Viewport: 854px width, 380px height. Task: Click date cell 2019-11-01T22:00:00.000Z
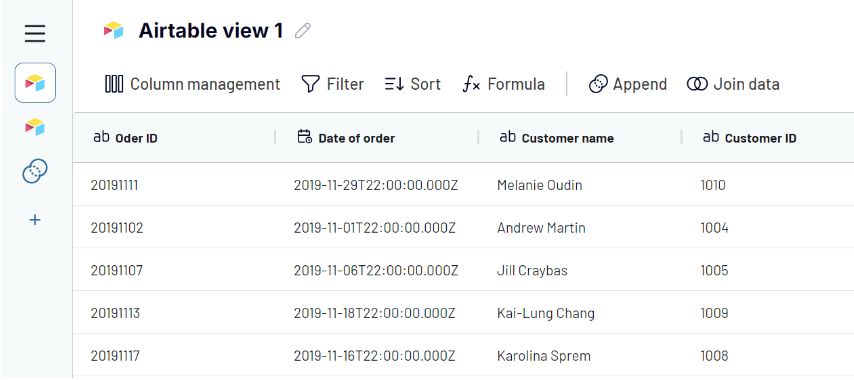point(375,228)
